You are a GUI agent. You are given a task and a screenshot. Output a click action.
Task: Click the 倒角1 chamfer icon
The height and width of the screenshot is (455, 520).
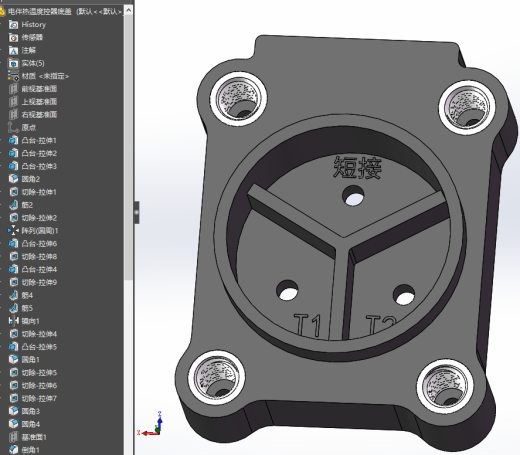[13, 450]
